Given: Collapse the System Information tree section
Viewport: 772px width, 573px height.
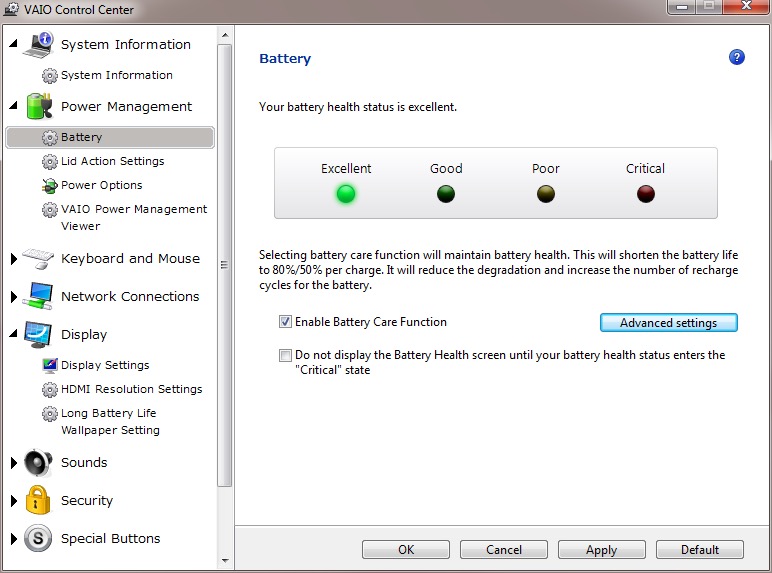Looking at the screenshot, I should (13, 45).
